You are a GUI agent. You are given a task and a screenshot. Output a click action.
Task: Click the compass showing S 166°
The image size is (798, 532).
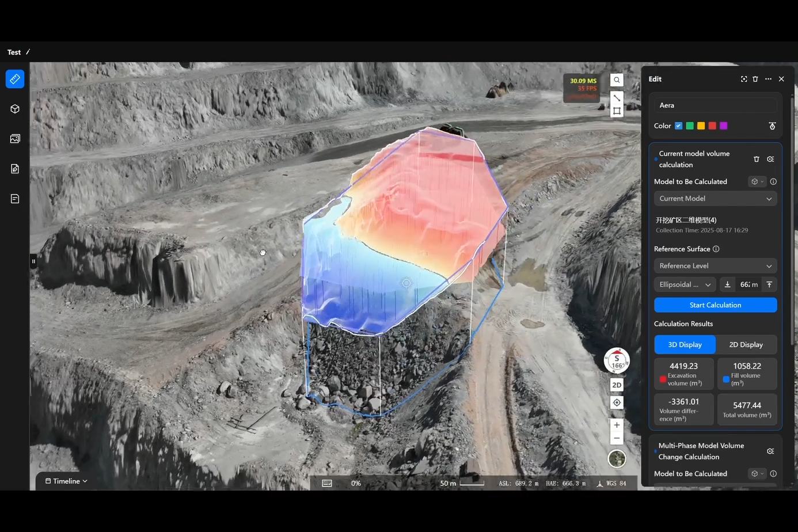pyautogui.click(x=617, y=361)
